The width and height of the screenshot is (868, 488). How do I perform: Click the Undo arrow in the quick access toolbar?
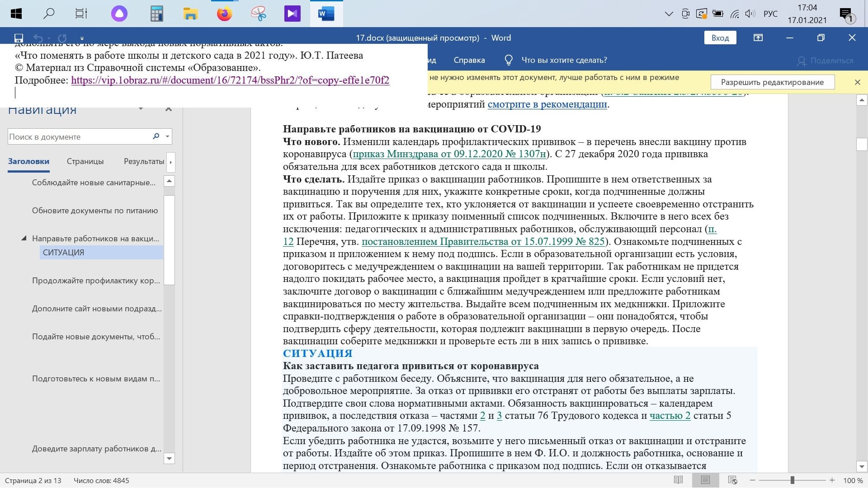coord(38,38)
